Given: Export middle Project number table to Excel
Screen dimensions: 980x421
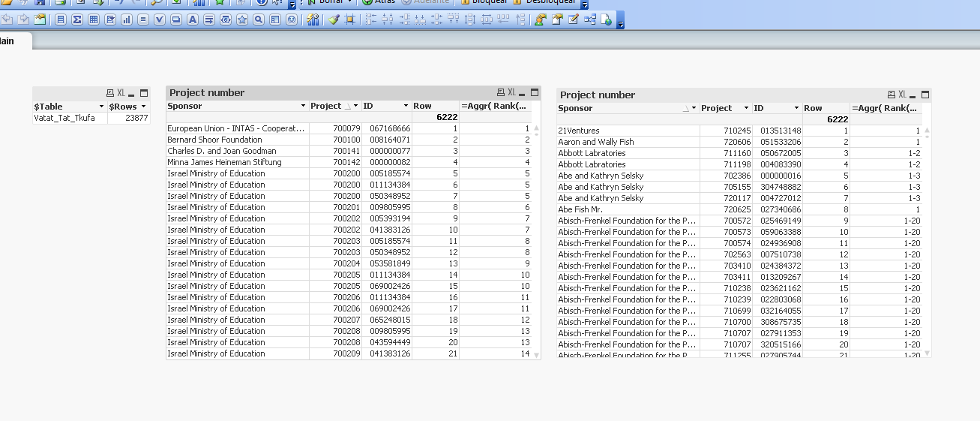Looking at the screenshot, I should 511,92.
